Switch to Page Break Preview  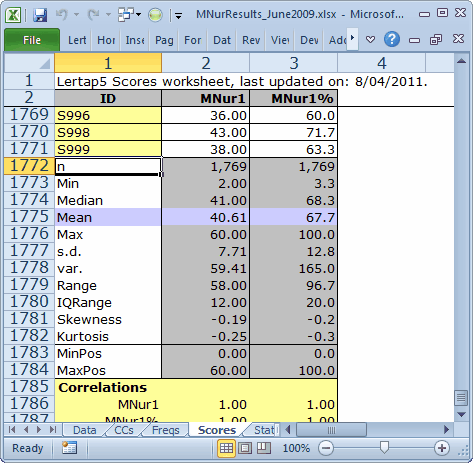[264, 448]
